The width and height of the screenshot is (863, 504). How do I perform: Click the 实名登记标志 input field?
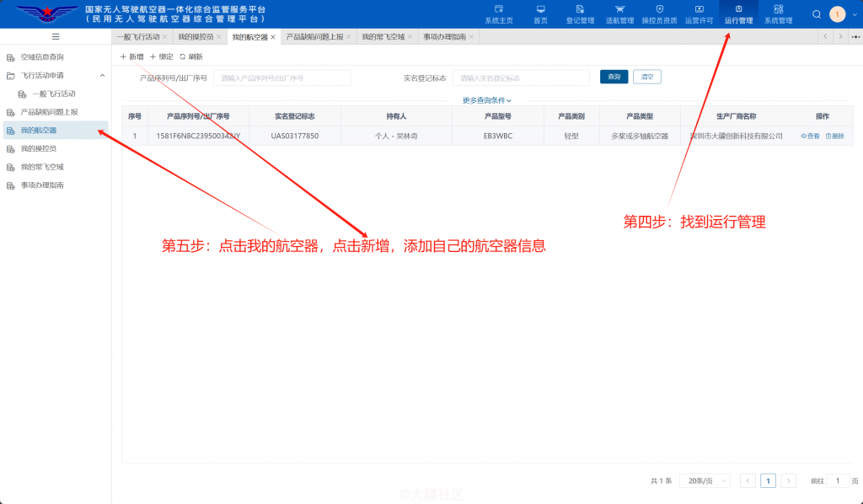[x=521, y=77]
